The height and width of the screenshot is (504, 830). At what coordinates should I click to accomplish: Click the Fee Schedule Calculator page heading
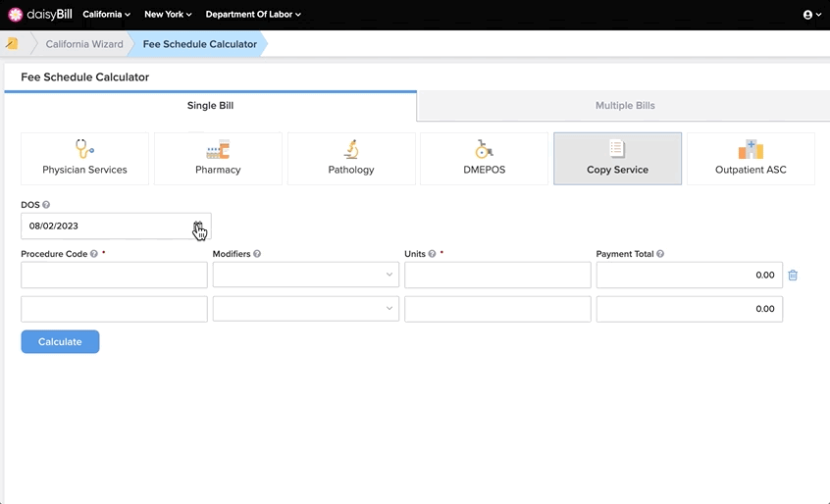tap(84, 77)
